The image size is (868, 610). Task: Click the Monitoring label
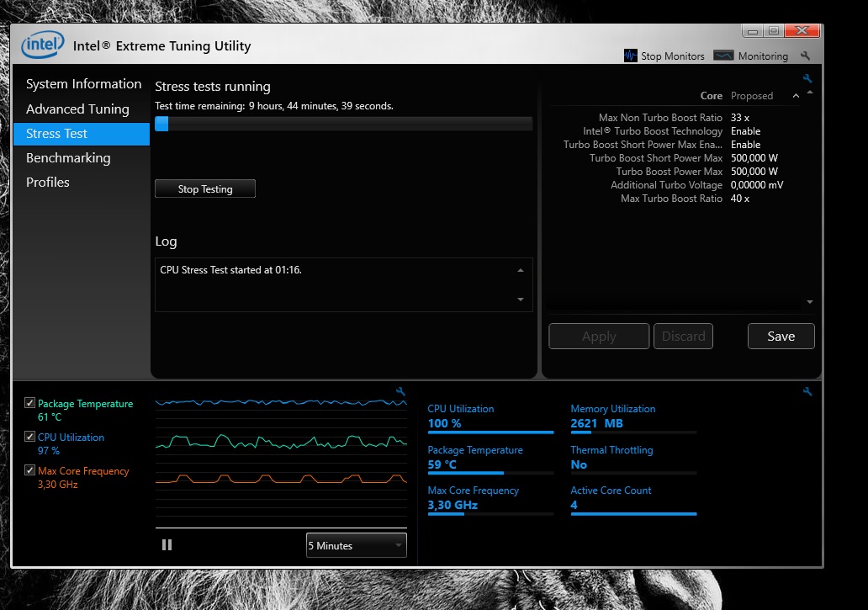coord(763,56)
